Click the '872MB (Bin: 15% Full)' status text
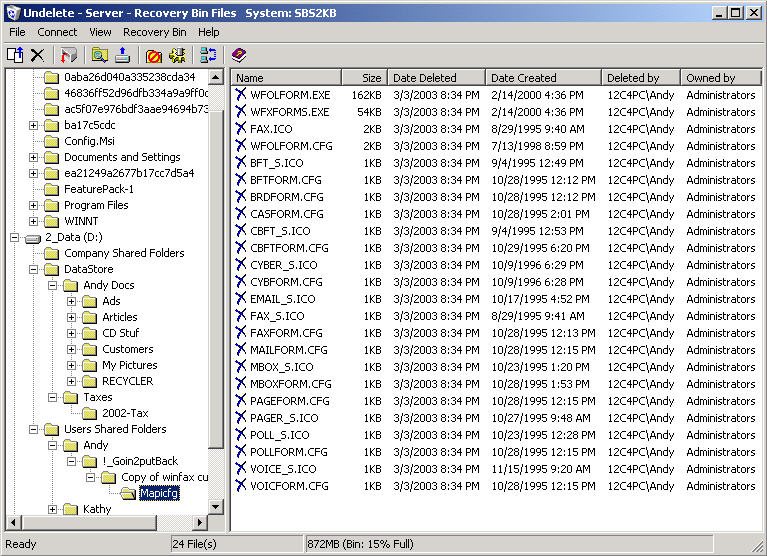This screenshot has width=767, height=556. [360, 544]
